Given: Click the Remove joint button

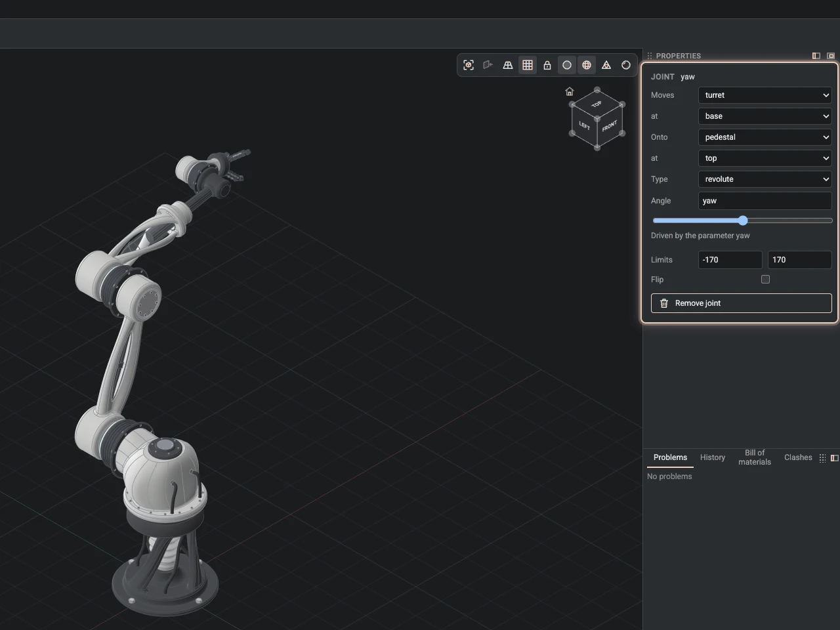Looking at the screenshot, I should [742, 303].
